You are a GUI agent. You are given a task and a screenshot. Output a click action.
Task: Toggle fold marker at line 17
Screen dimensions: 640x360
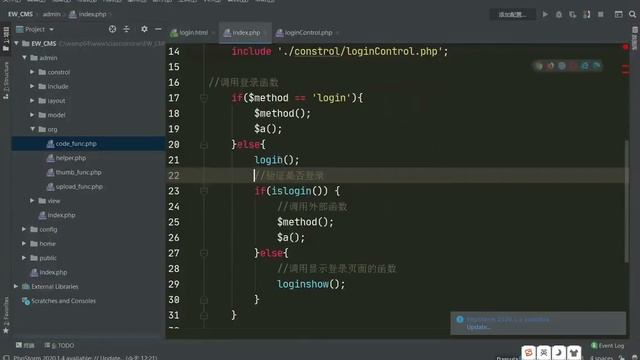(204, 98)
